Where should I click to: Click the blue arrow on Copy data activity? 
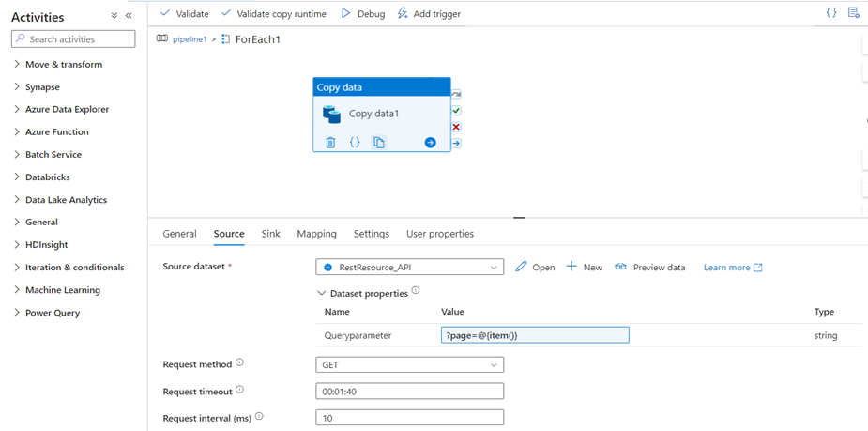click(x=430, y=143)
